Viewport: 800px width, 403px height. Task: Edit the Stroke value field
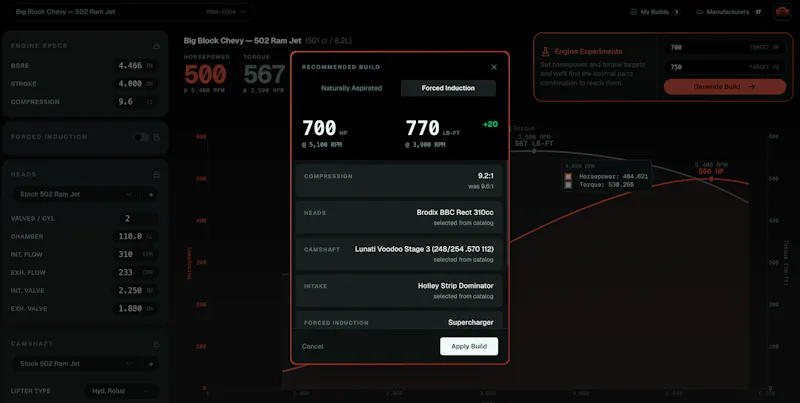tap(135, 84)
